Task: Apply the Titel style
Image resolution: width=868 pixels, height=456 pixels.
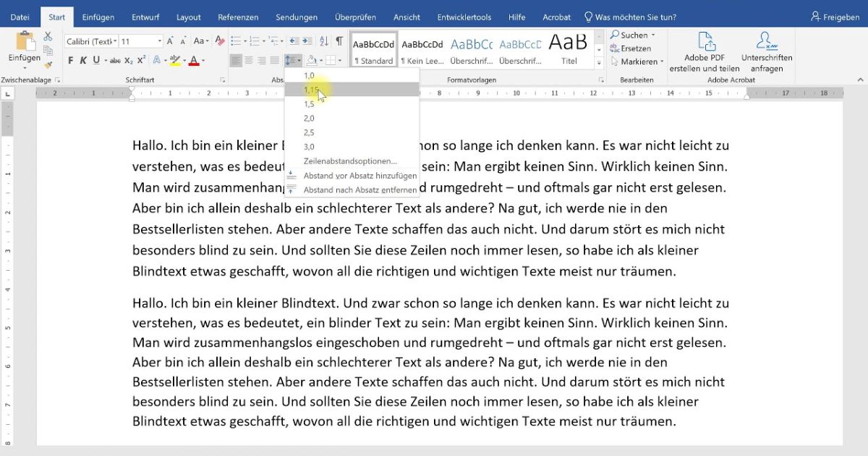Action: click(x=569, y=49)
